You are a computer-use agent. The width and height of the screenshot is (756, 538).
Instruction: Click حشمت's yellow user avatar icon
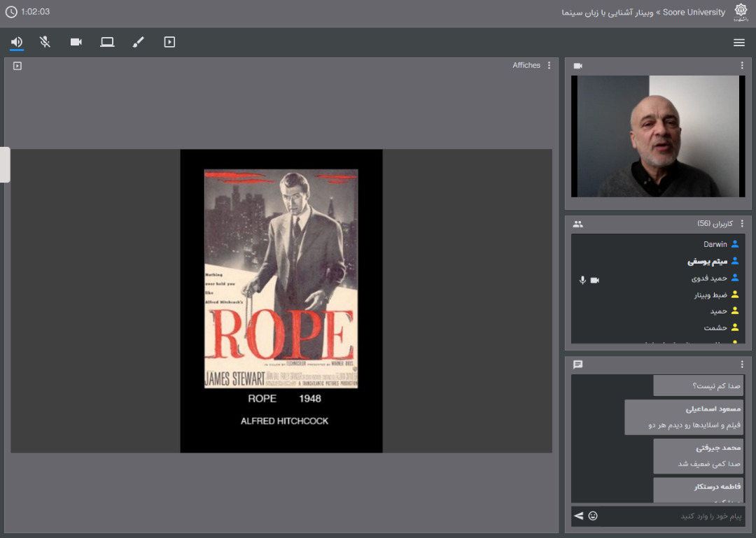click(x=735, y=327)
